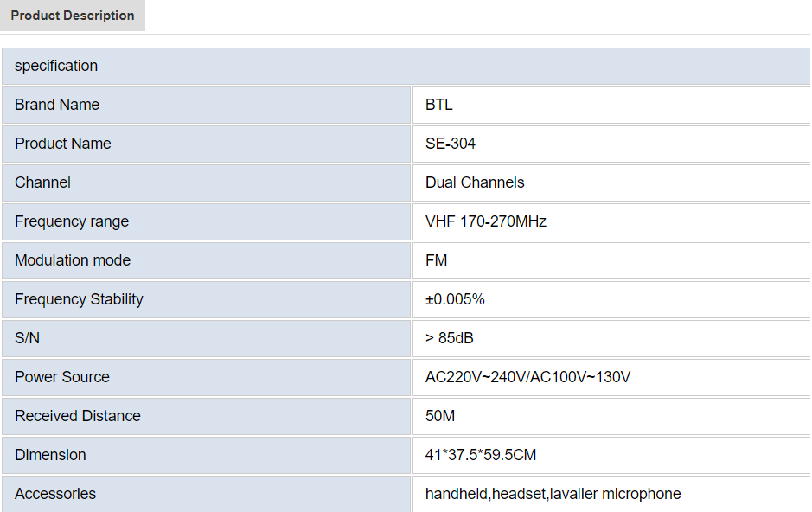Select the Frequency range label
The height and width of the screenshot is (512, 812).
[72, 221]
